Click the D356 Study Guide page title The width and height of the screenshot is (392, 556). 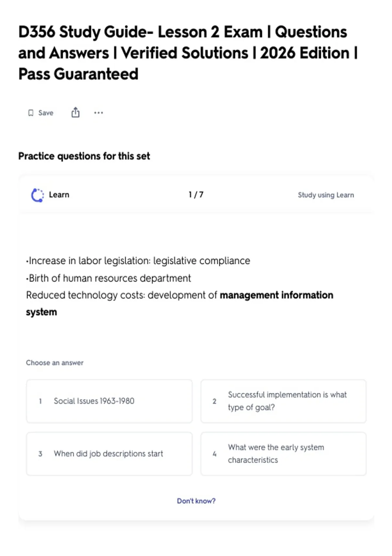188,53
